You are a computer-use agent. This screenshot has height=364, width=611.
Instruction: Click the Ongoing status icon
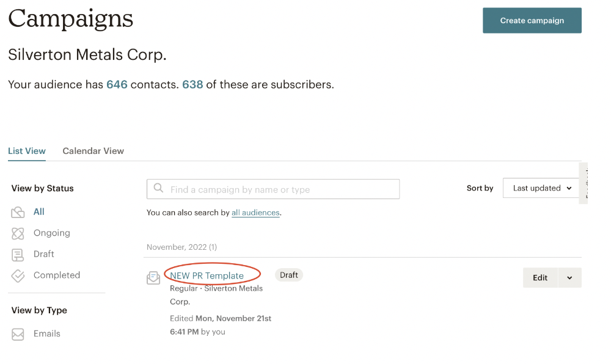tap(18, 233)
